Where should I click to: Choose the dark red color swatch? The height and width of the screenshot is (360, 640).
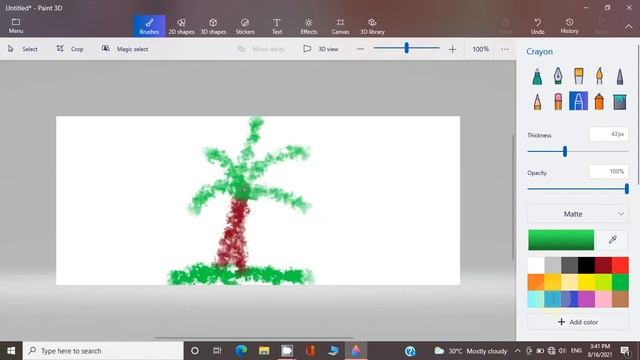tap(603, 265)
